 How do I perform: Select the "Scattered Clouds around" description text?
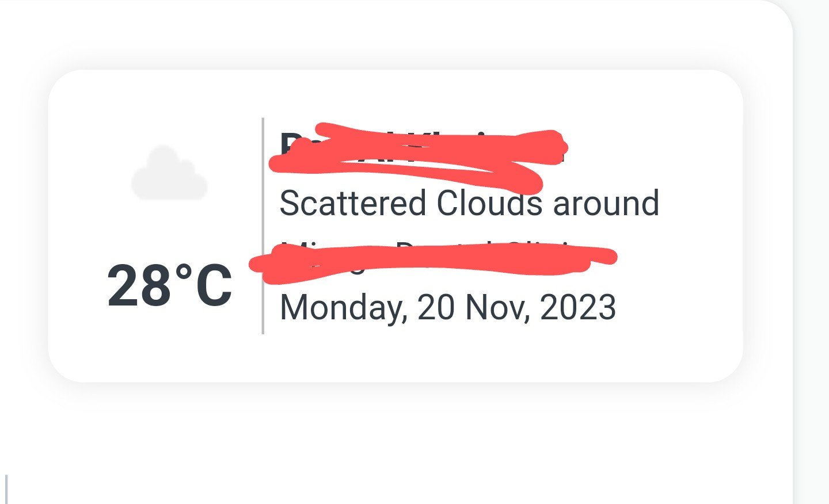469,203
